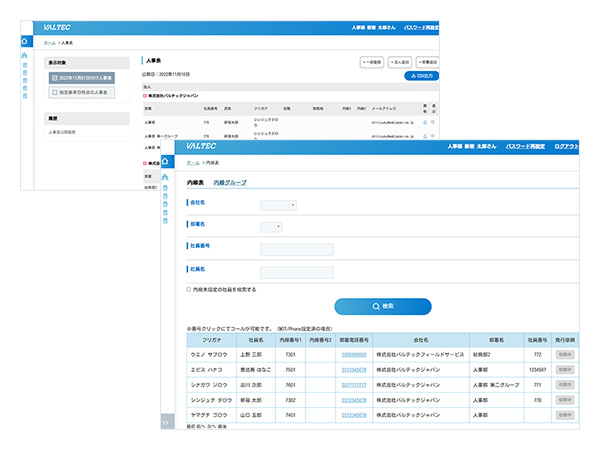Click organization chart icon in front sidebar

tap(166, 178)
